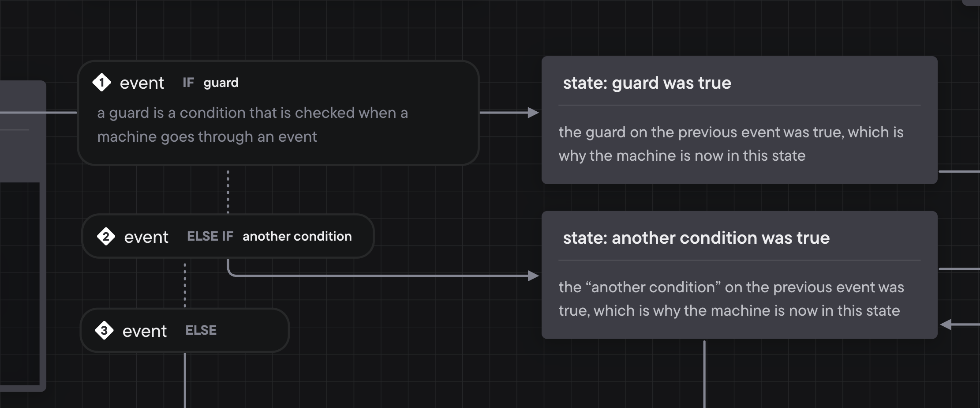The image size is (980, 408).
Task: Click the diamond icon numbered 3
Action: pyautogui.click(x=104, y=330)
